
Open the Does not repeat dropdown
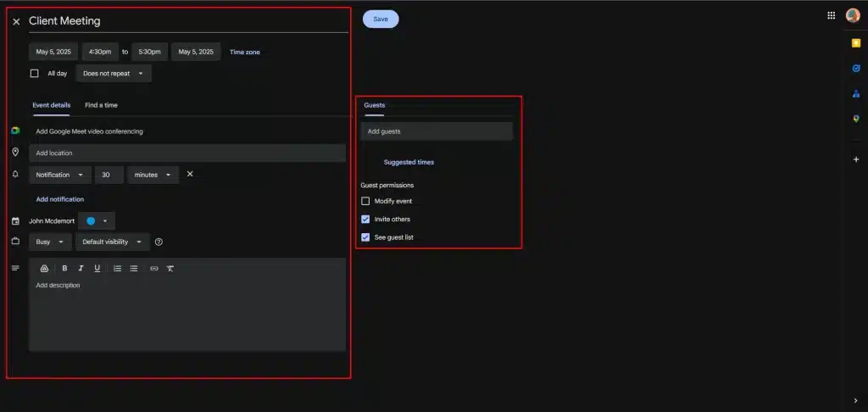tap(114, 74)
